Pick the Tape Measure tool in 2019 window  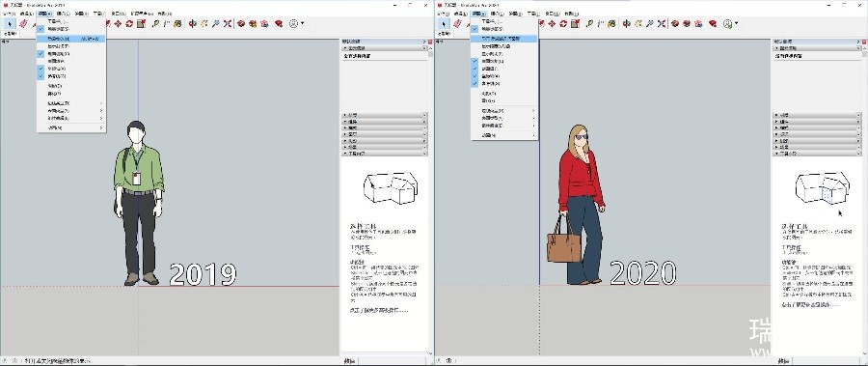pos(155,24)
